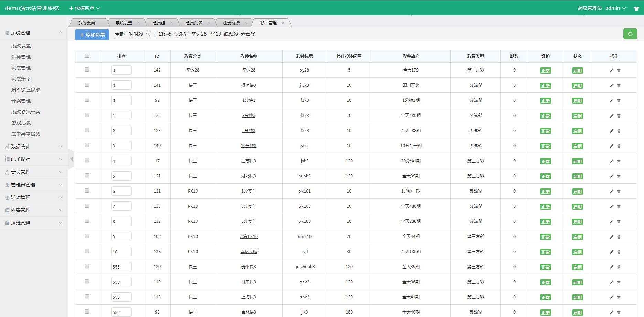Image resolution: width=644 pixels, height=317 pixels.
Task: Open 开奖管理 in the sidebar
Action: pos(21,101)
